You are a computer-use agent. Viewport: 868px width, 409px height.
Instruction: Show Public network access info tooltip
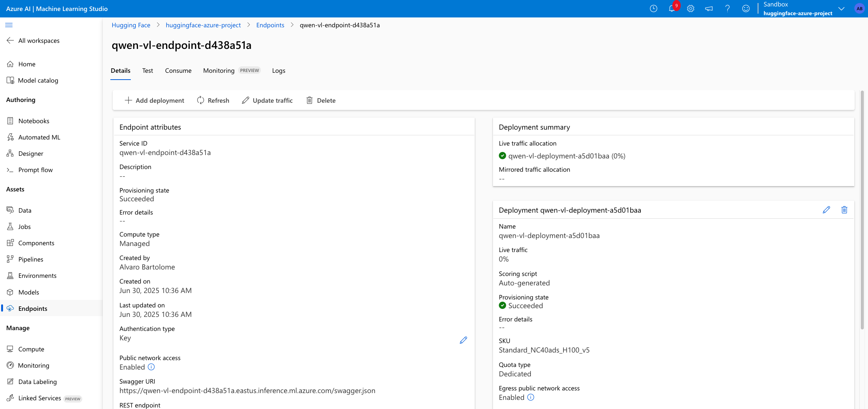click(x=151, y=367)
